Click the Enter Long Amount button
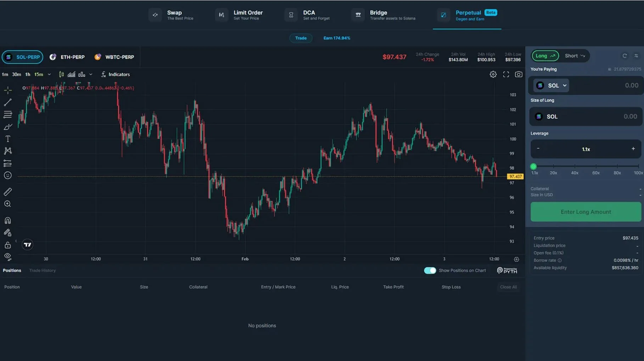This screenshot has width=644, height=361. coord(586,212)
